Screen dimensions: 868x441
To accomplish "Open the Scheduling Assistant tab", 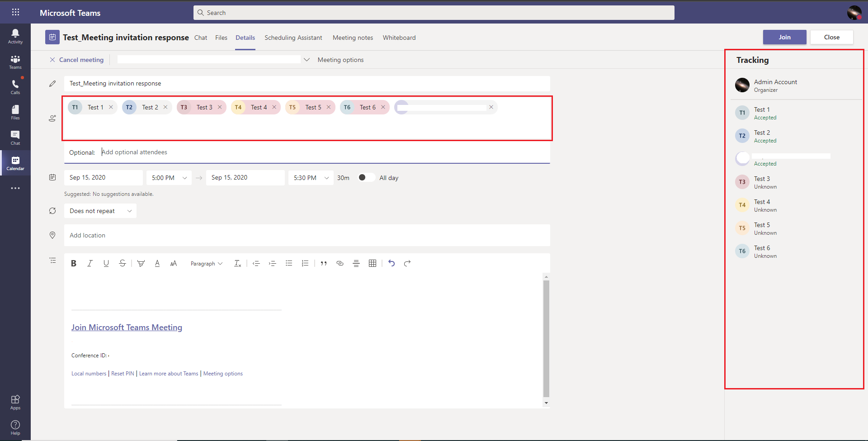I will click(x=293, y=38).
